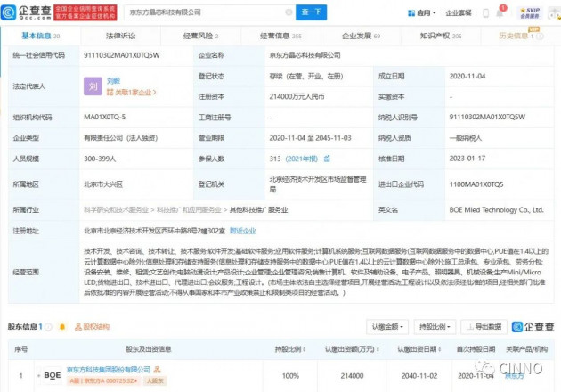This screenshot has height=392, width=561.
Task: Open the 持股比例 dropdown filter
Action: (435, 327)
